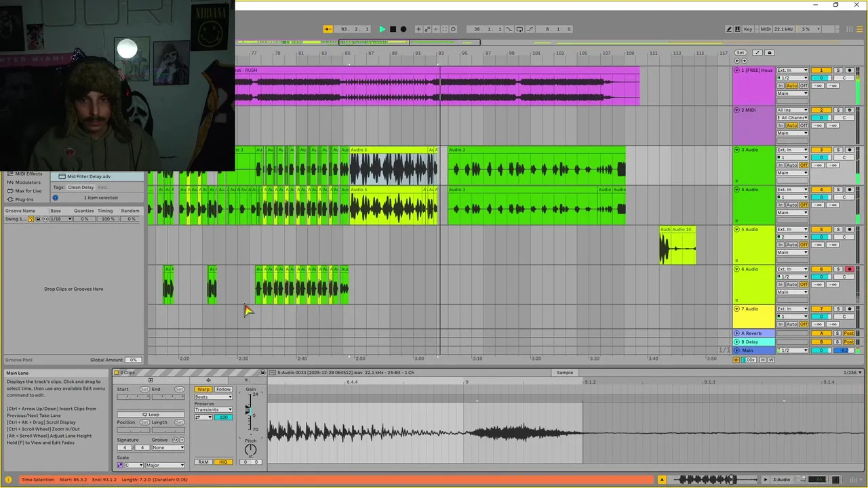Enable Draw Mode pencil icon
Screen dimensions: 868x488
(x=729, y=29)
